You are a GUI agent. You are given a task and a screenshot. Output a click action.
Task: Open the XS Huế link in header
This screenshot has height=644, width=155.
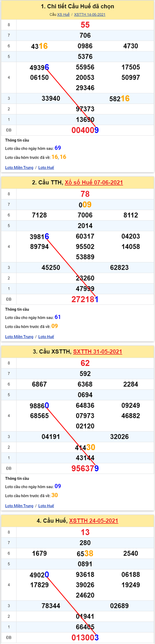coord(63,15)
